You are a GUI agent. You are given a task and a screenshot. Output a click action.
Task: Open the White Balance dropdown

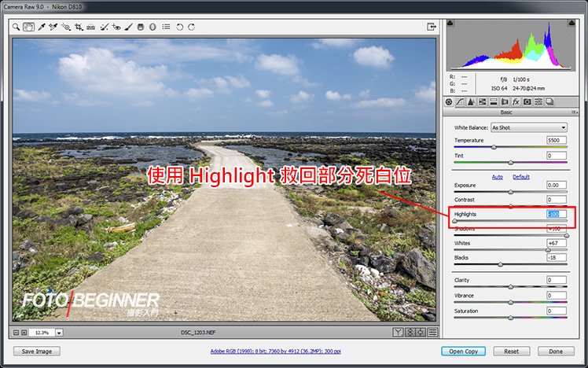[528, 127]
